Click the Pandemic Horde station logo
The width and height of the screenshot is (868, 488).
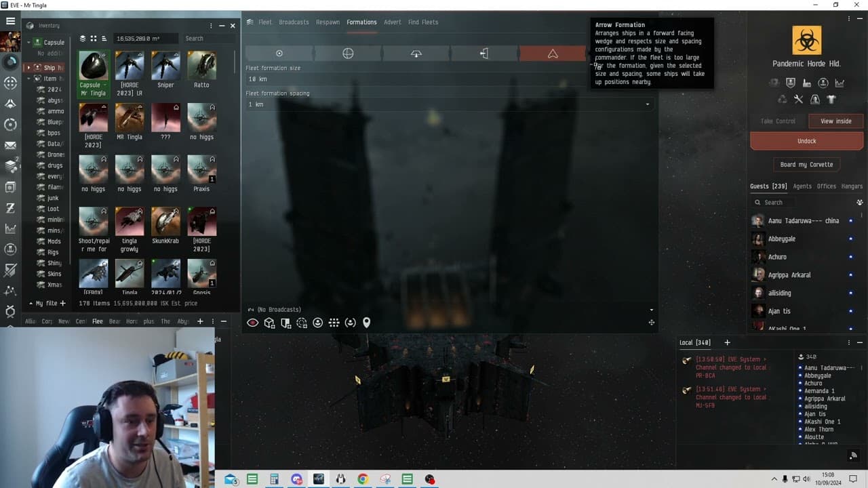coord(806,40)
